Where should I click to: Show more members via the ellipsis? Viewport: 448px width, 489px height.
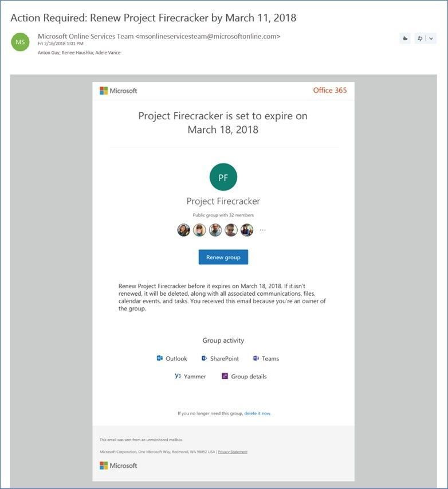click(263, 230)
